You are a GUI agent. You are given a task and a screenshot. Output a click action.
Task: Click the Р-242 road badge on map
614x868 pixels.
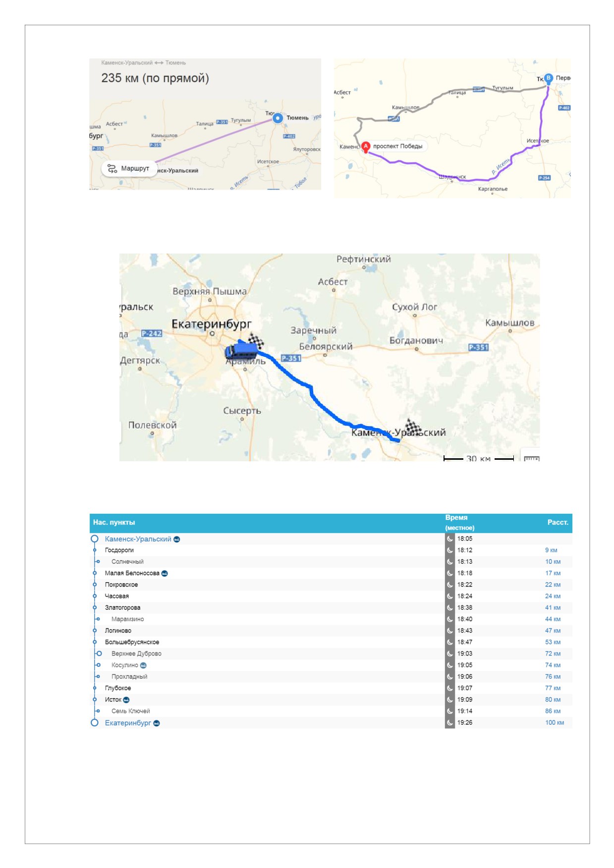tap(152, 333)
